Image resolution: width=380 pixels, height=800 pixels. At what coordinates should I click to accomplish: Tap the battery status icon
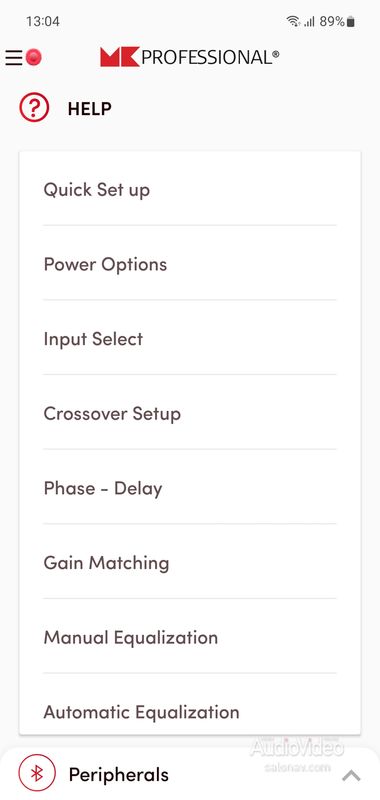coord(350,21)
